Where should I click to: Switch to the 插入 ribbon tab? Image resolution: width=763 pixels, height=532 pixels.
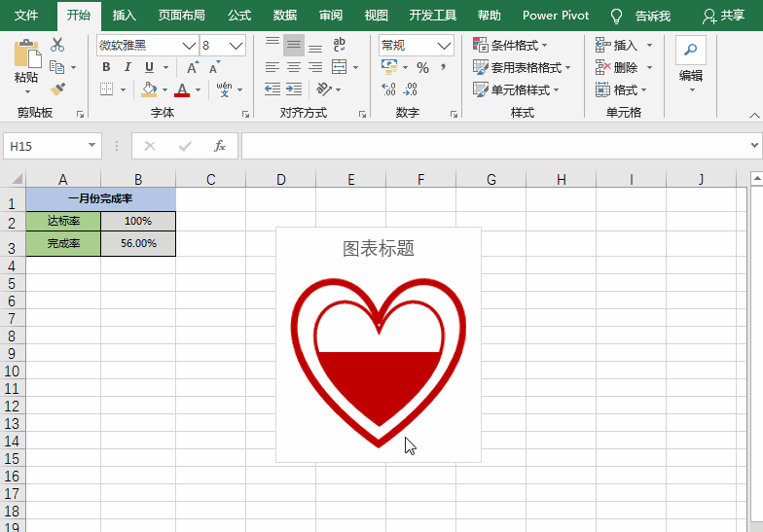[x=125, y=16]
